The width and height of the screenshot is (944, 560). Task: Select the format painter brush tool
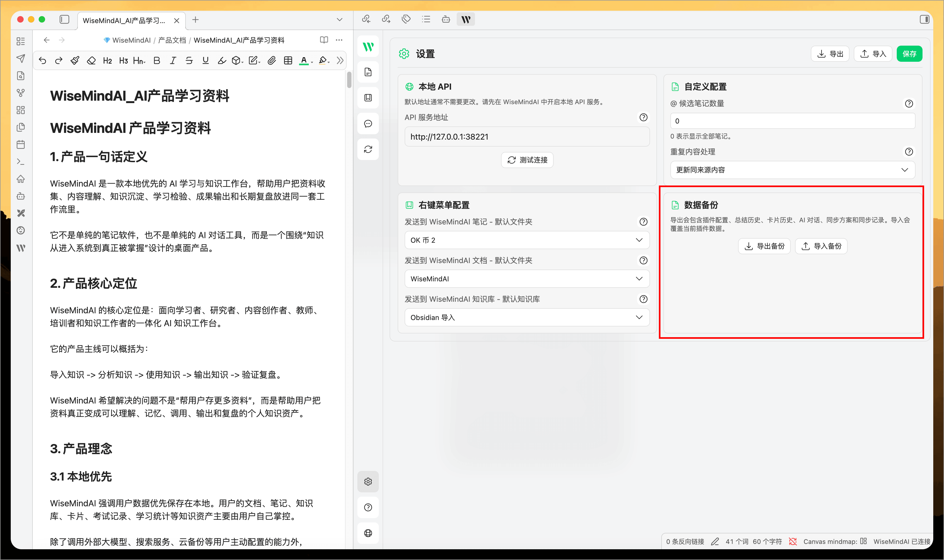(x=75, y=60)
